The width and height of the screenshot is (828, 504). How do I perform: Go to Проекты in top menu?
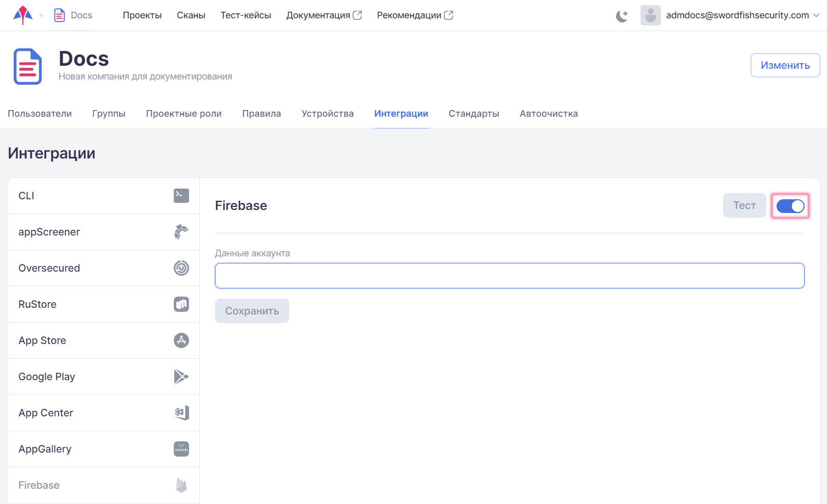coord(142,15)
